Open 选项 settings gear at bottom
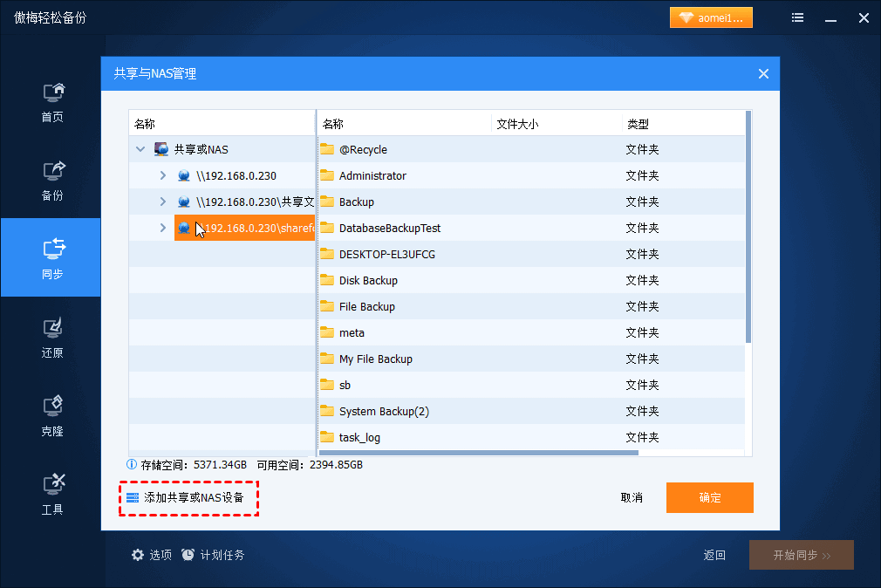 tap(138, 555)
